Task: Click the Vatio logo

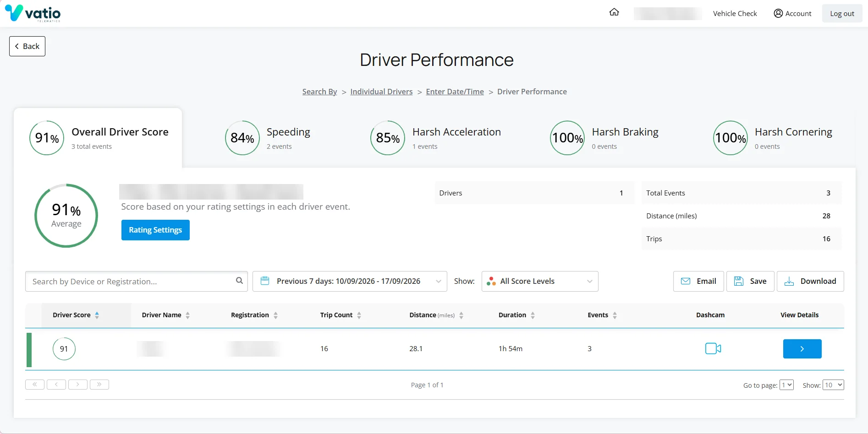Action: 33,13
